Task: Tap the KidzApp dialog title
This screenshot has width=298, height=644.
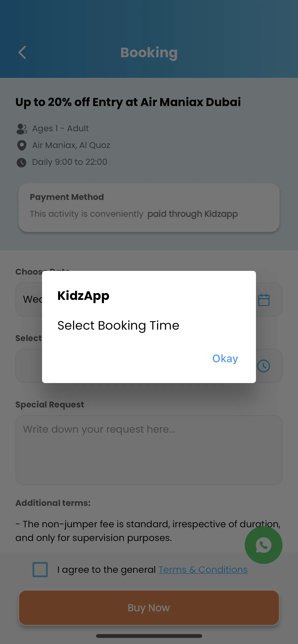Action: (83, 296)
